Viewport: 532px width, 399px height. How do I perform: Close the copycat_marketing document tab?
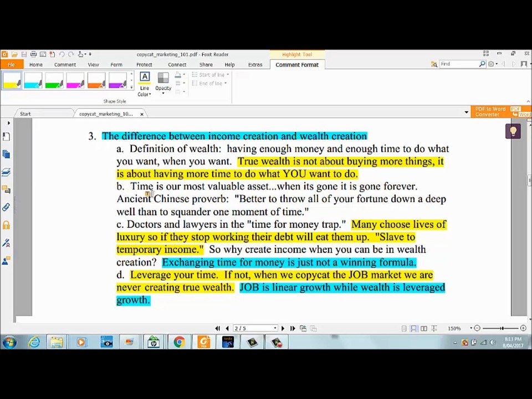coord(142,114)
